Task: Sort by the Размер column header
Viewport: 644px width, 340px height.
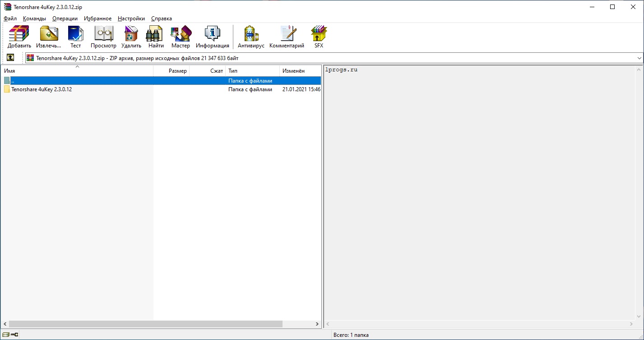Action: click(x=171, y=71)
